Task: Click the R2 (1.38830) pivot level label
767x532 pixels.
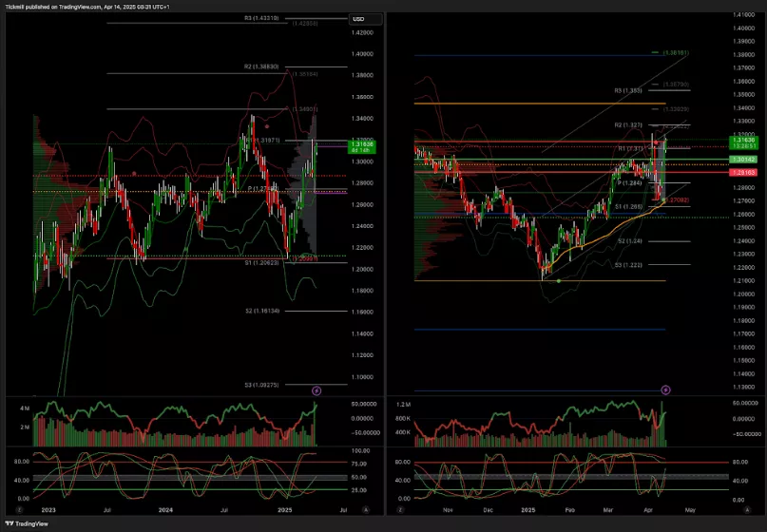Action: click(x=260, y=66)
